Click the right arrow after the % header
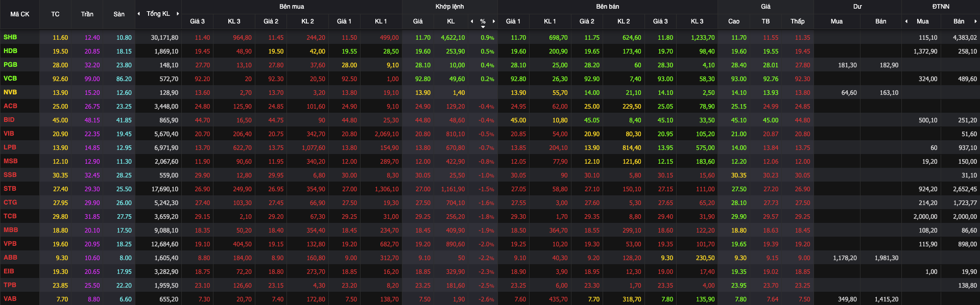This screenshot has height=305, width=980. tap(494, 21)
